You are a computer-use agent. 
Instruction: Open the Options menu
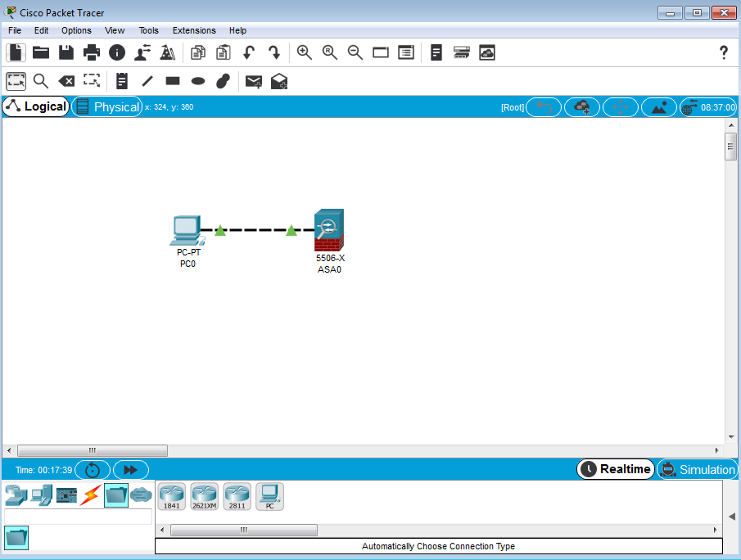pos(76,30)
